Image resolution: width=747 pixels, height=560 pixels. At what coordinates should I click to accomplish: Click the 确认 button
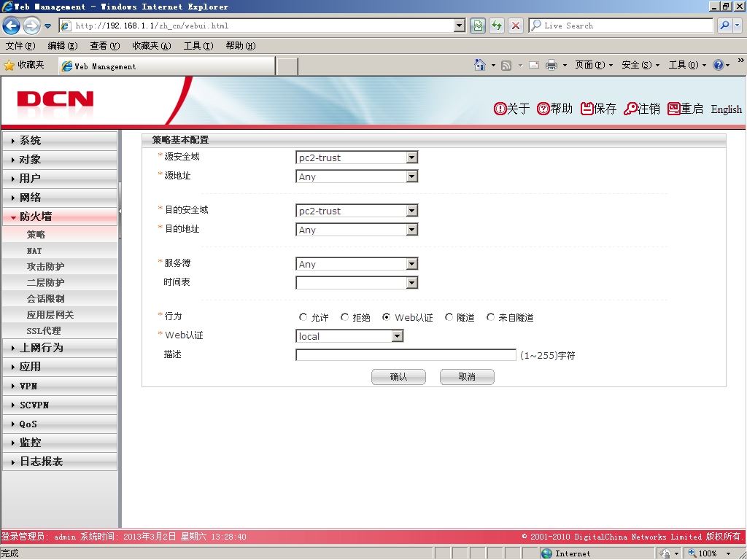tap(399, 377)
